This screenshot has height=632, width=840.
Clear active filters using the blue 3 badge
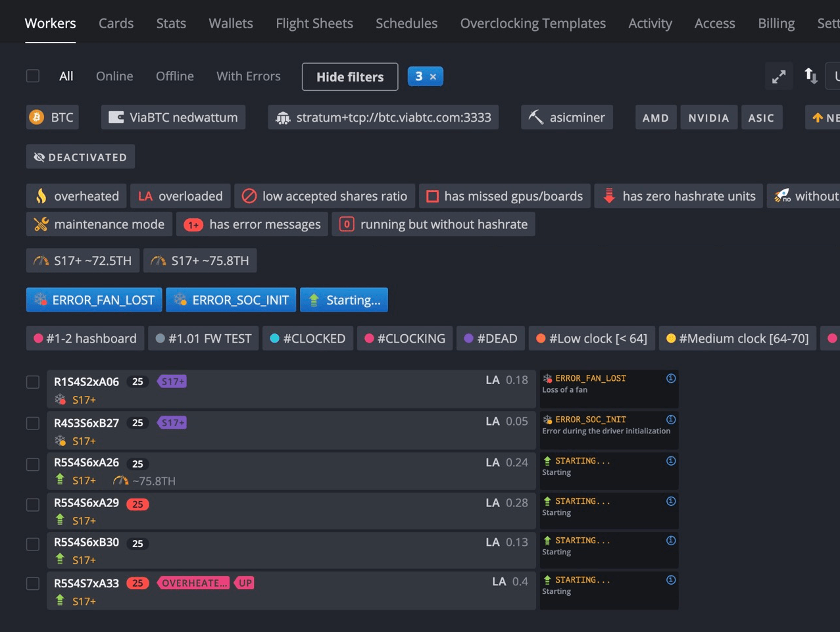(426, 76)
